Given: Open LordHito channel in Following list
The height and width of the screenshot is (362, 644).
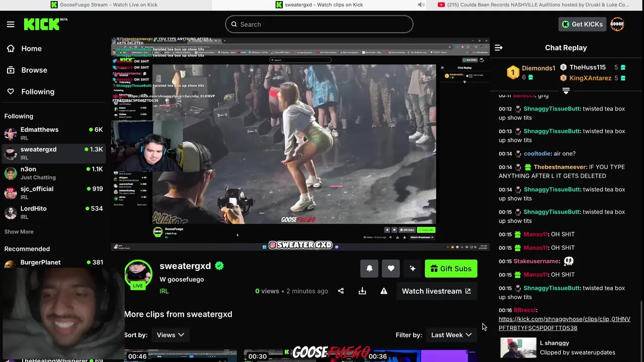Looking at the screenshot, I should click(54, 212).
